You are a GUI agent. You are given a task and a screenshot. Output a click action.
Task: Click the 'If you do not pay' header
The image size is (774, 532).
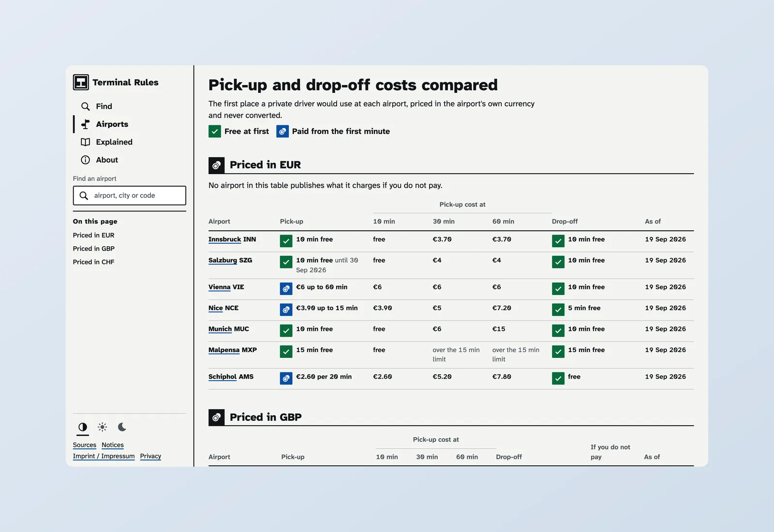610,452
